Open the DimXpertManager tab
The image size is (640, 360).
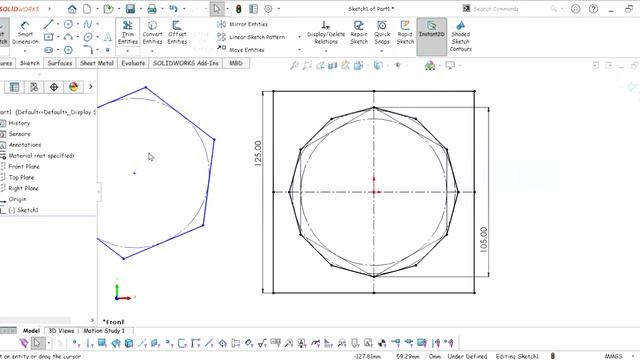53,87
